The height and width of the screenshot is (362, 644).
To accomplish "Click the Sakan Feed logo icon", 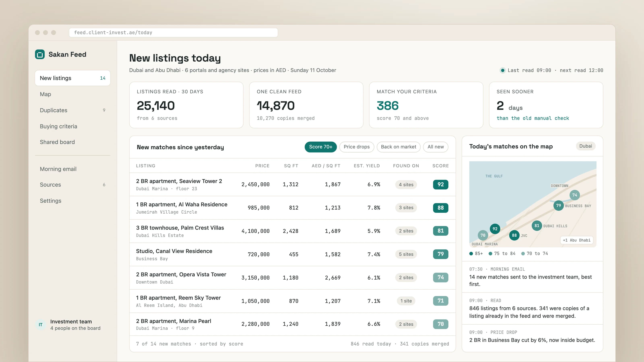I will click(40, 55).
